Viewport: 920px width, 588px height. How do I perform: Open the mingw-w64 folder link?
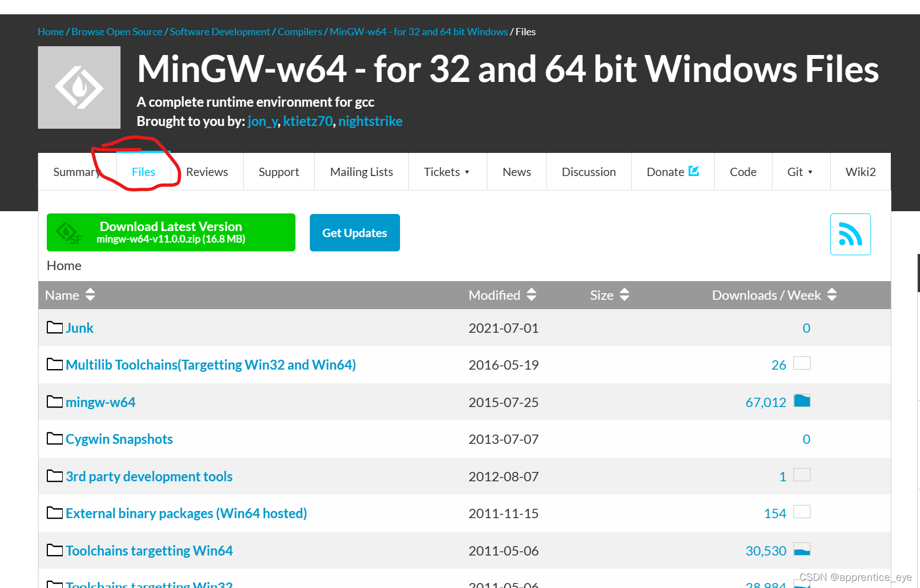(101, 402)
